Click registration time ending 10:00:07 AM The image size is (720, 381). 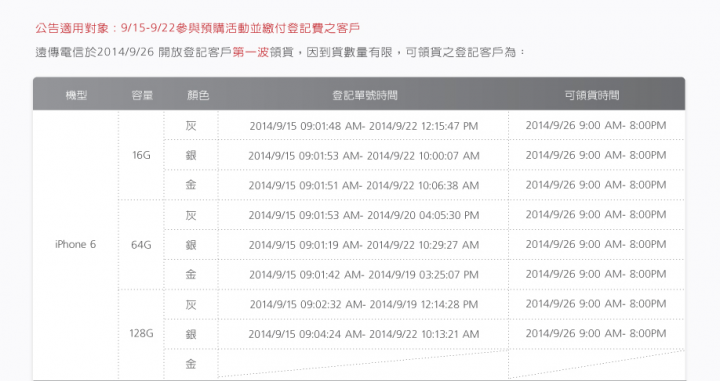(x=364, y=156)
